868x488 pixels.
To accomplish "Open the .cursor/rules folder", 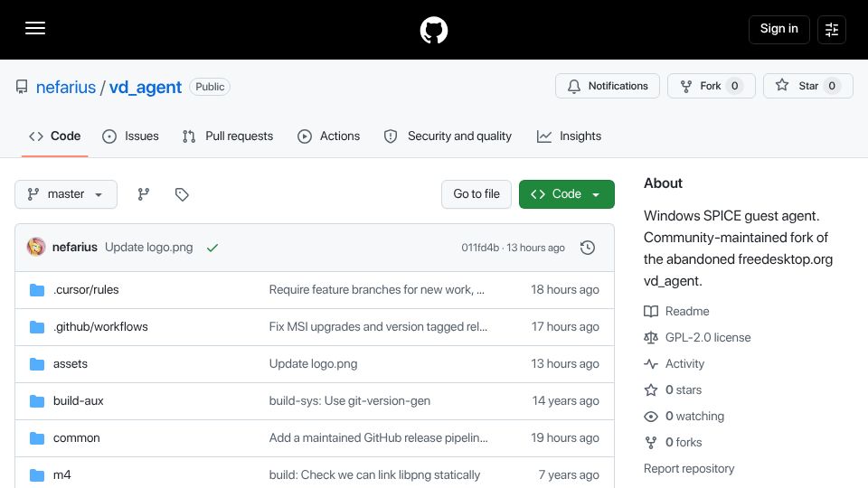I will tap(86, 290).
